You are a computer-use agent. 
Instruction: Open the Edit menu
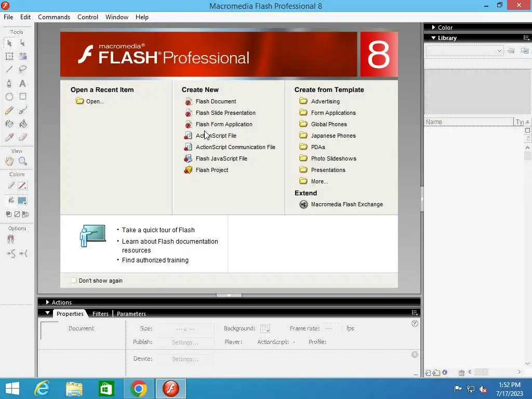tap(25, 17)
